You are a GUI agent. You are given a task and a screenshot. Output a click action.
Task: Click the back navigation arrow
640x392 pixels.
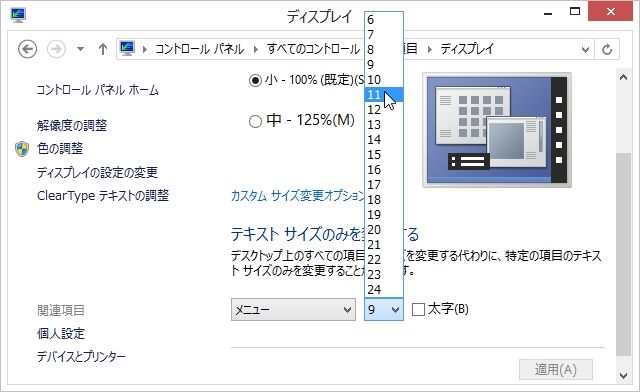pyautogui.click(x=27, y=49)
